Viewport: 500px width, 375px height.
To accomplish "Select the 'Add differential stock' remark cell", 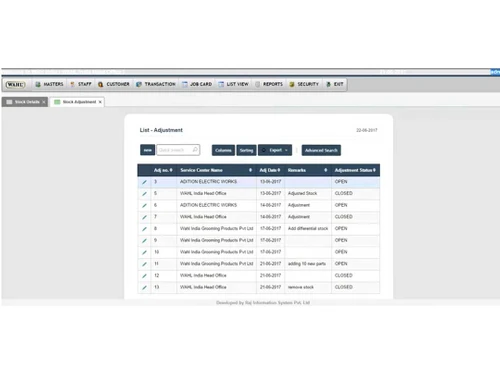I will (308, 228).
